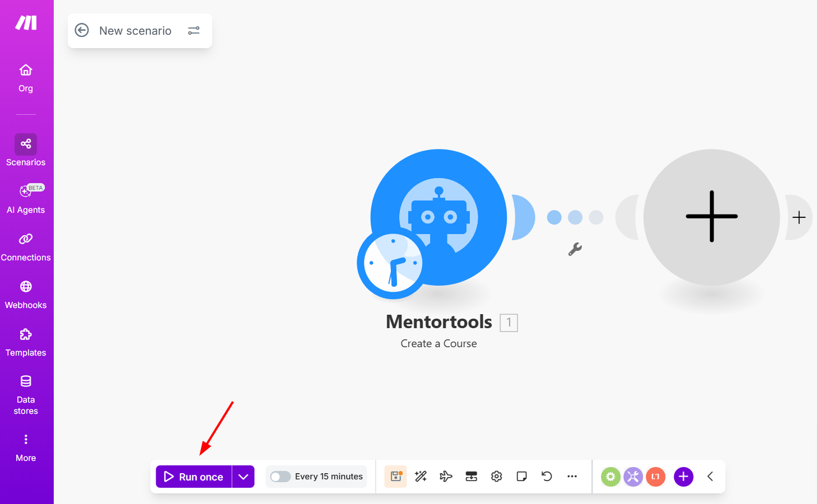Toggle the Every 15 minutes schedule switch
The image size is (817, 504).
click(x=281, y=477)
